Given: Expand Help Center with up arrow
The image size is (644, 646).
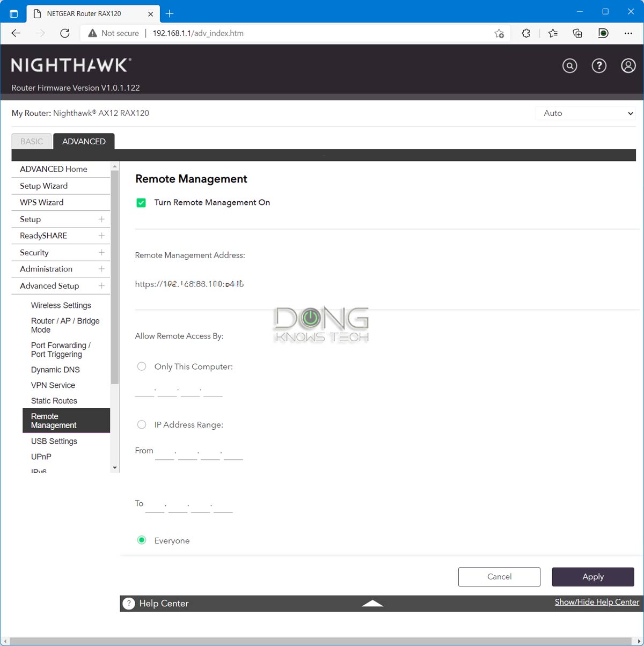Looking at the screenshot, I should point(372,604).
